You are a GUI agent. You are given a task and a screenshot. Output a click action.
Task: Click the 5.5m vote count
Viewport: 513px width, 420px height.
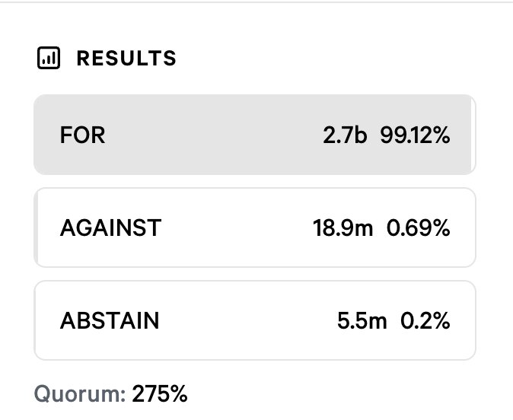pyautogui.click(x=362, y=320)
